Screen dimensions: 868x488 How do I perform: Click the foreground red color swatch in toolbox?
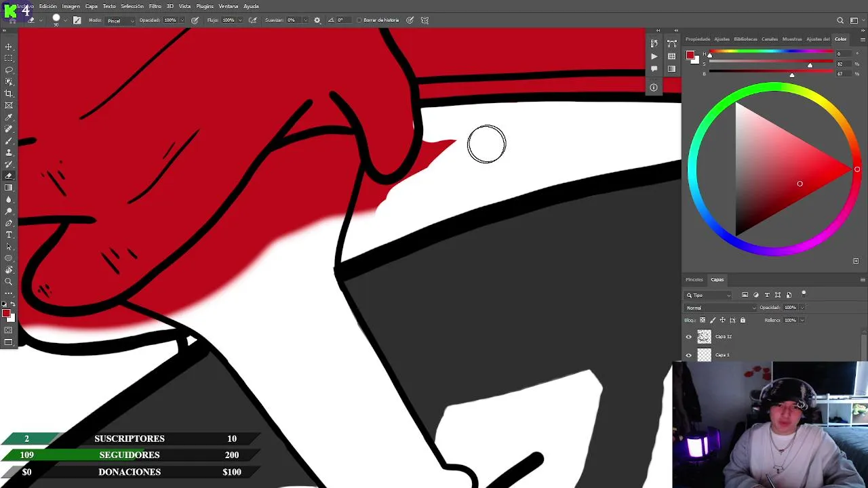[6, 313]
